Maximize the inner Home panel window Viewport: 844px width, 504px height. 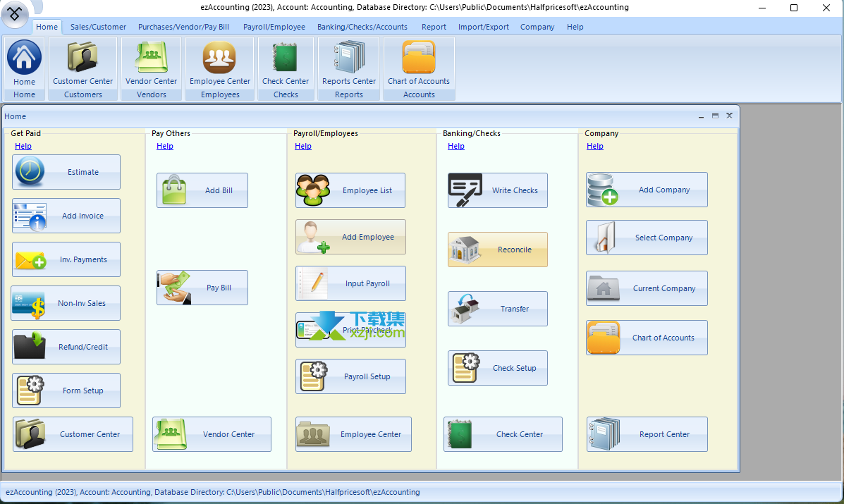716,116
